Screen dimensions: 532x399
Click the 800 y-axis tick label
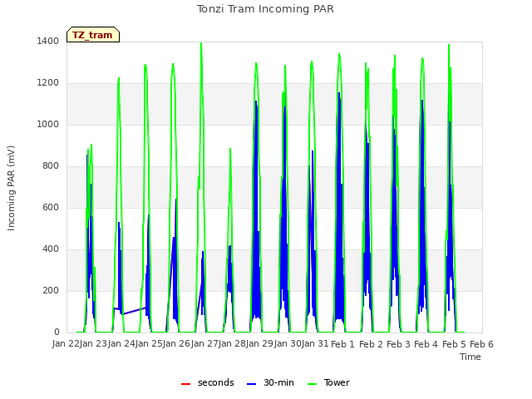coord(51,166)
